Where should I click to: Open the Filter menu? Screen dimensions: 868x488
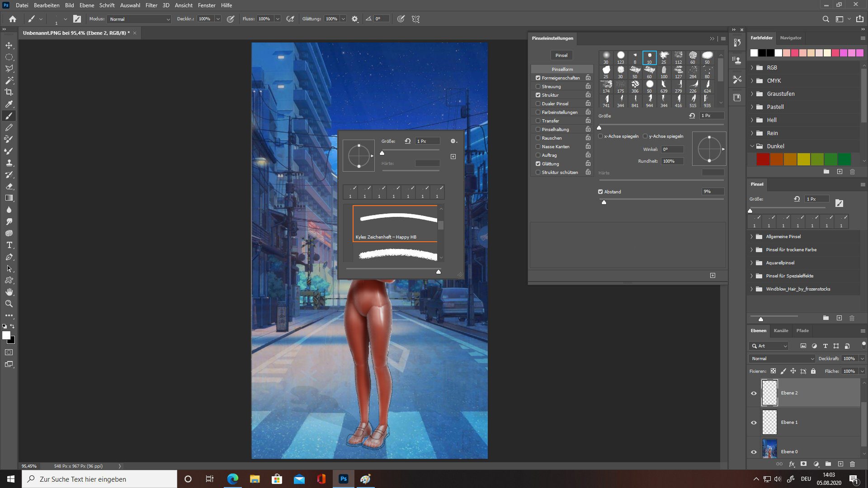point(151,5)
